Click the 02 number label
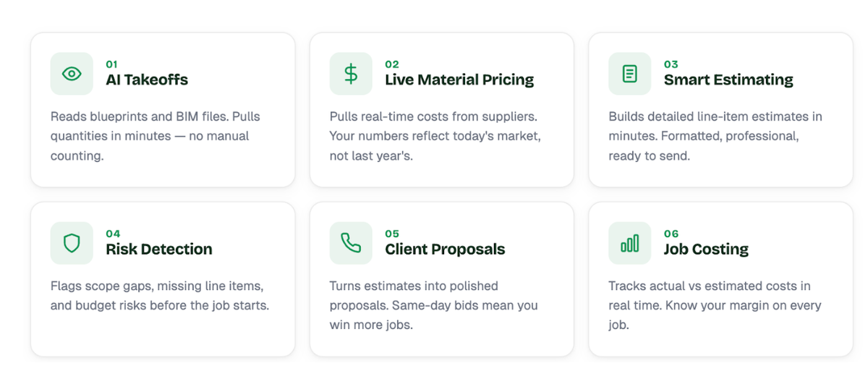The width and height of the screenshot is (868, 366). pos(391,64)
